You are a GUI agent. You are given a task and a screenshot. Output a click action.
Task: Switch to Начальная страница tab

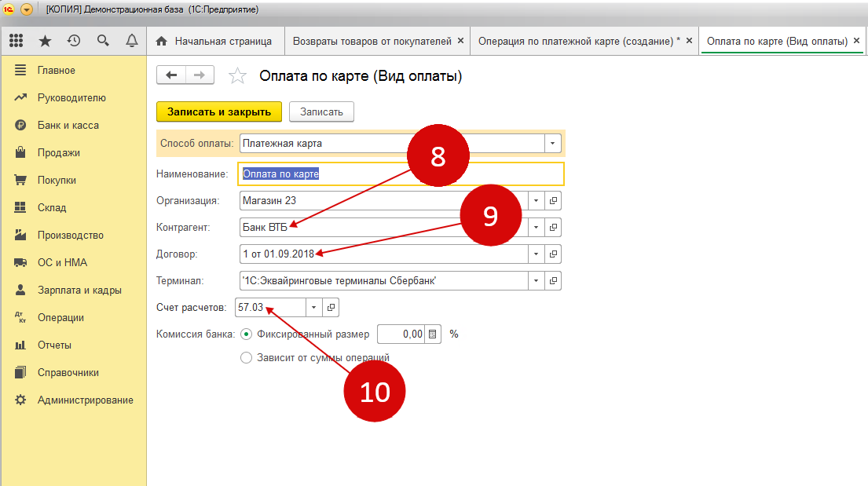click(216, 41)
